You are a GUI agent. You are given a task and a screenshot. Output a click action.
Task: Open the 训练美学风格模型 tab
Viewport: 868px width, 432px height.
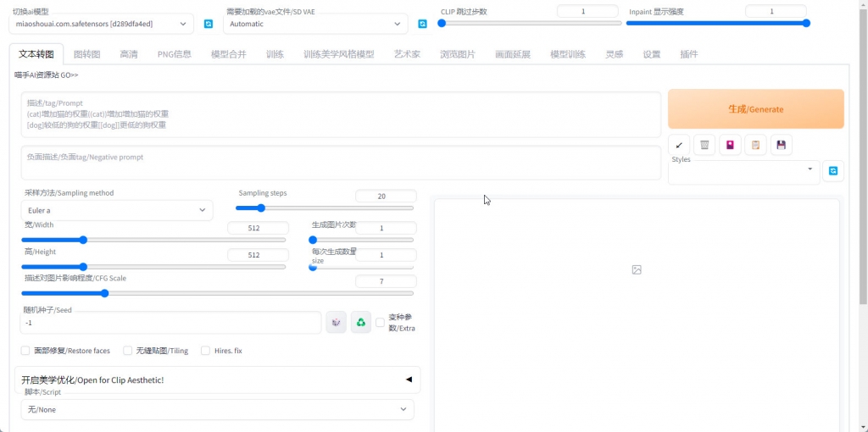[339, 54]
